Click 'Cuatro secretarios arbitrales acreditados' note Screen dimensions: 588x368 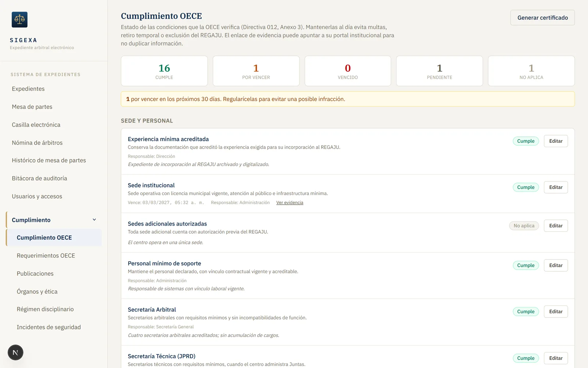[x=204, y=335]
